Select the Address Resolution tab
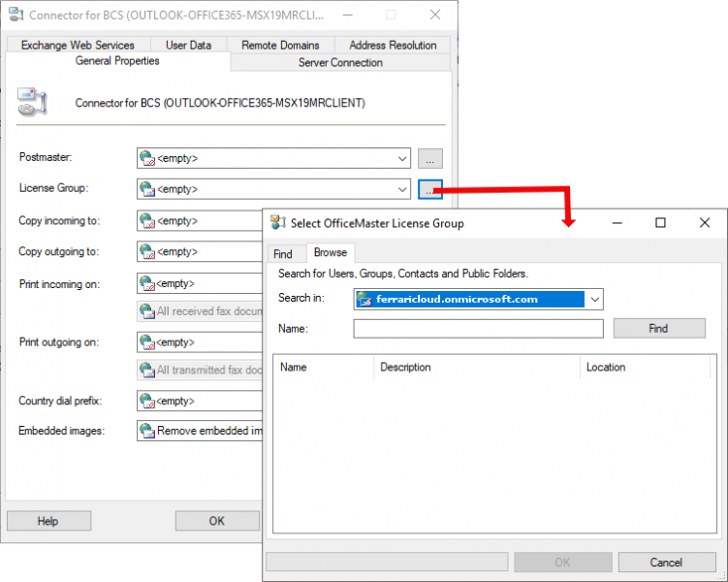 (x=393, y=45)
